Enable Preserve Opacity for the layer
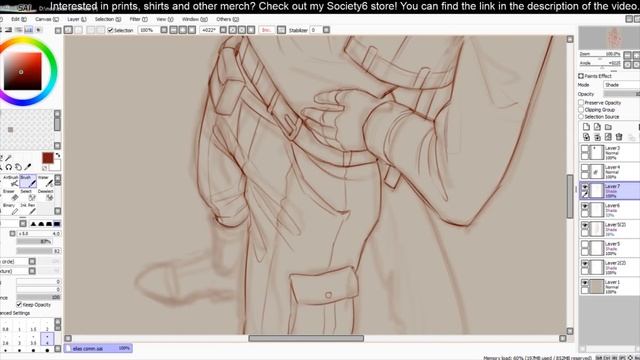 tap(581, 103)
